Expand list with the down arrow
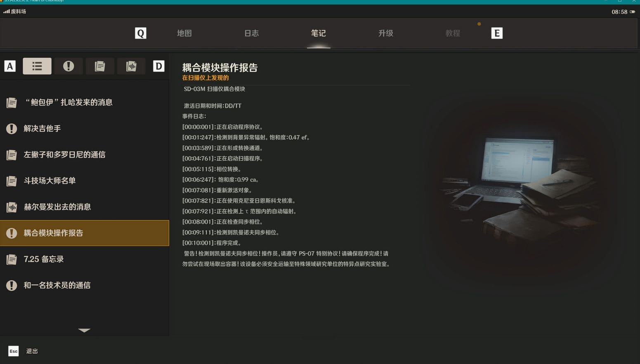Screen dimensions: 640x364 tap(84, 330)
